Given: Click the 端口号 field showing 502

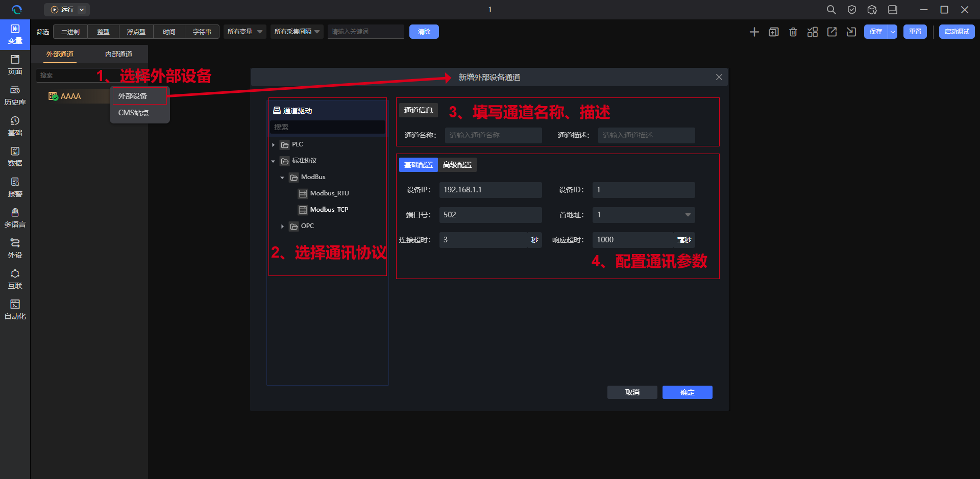Looking at the screenshot, I should 491,215.
